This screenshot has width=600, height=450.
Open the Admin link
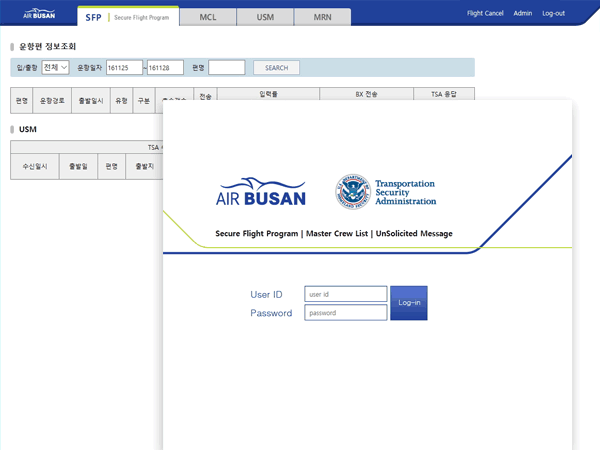523,13
